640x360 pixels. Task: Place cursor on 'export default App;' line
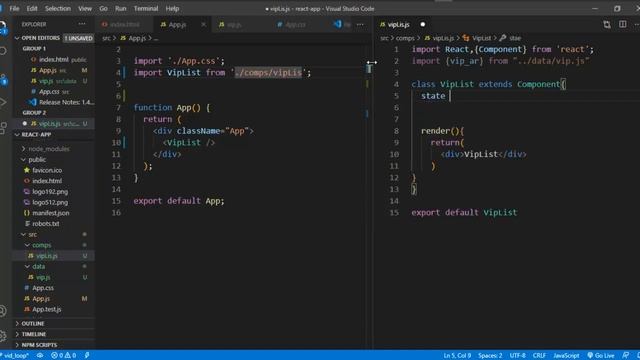(x=179, y=201)
